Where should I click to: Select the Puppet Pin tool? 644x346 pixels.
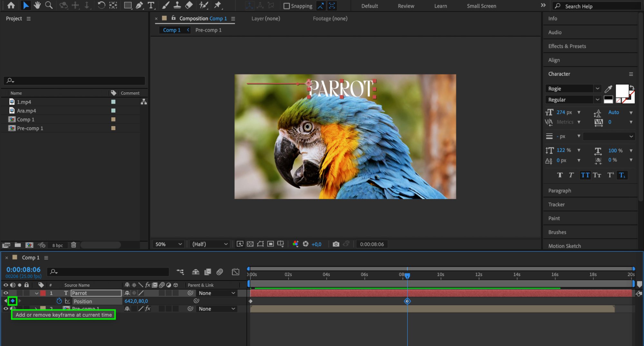point(218,5)
